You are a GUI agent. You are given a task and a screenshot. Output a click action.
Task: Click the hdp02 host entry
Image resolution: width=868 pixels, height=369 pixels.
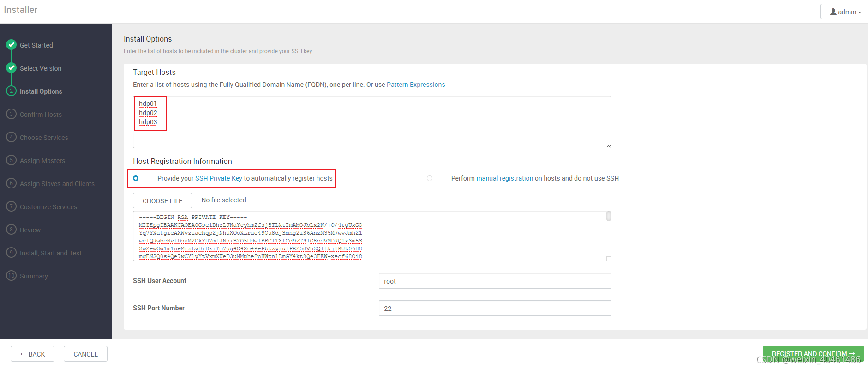[x=148, y=113]
